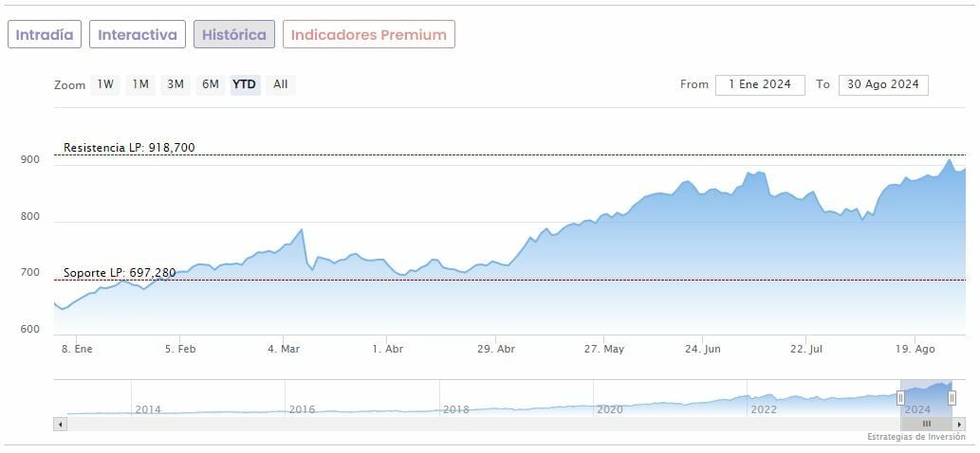
Task: Click the To date field
Action: [883, 84]
